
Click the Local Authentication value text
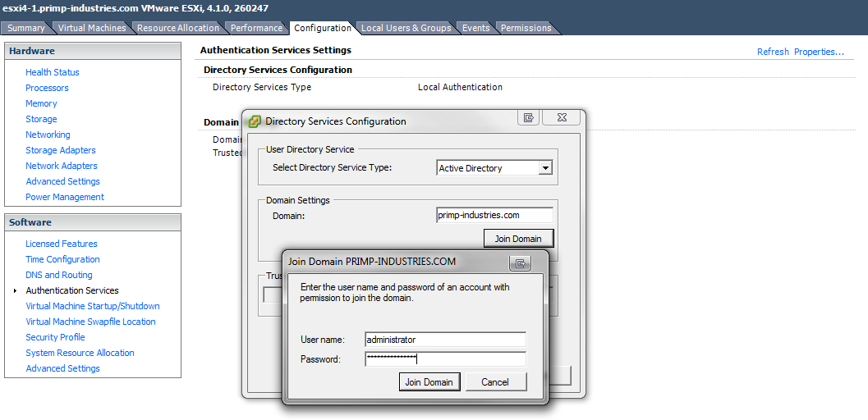tap(460, 87)
